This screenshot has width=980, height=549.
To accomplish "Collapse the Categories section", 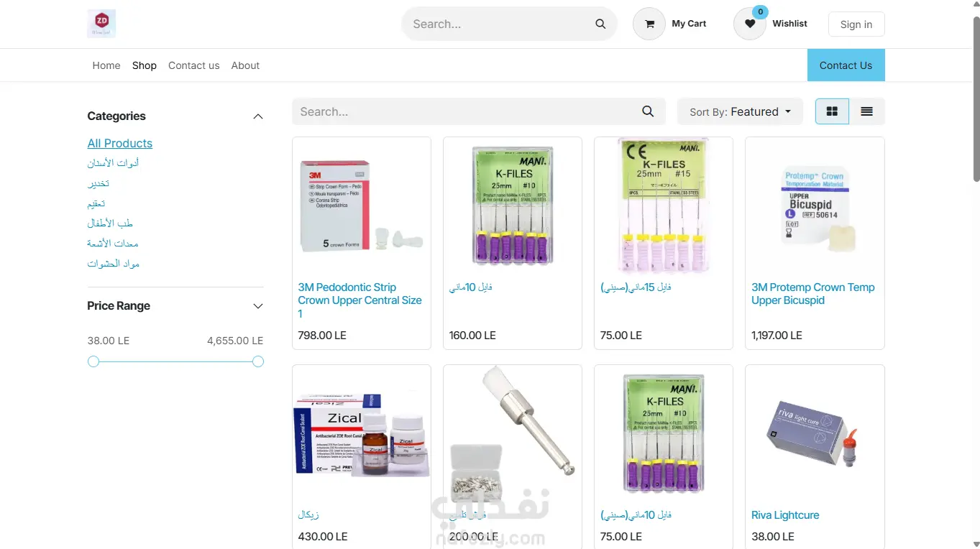I will [258, 116].
